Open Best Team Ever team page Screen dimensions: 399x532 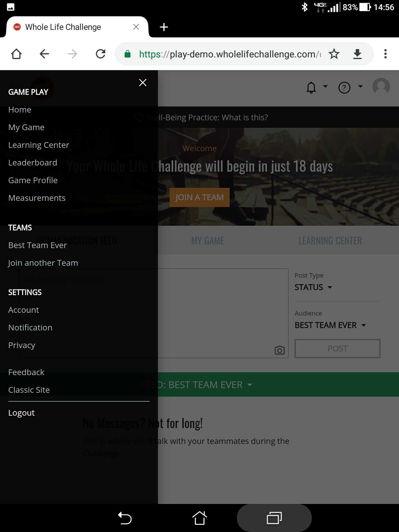(x=38, y=245)
